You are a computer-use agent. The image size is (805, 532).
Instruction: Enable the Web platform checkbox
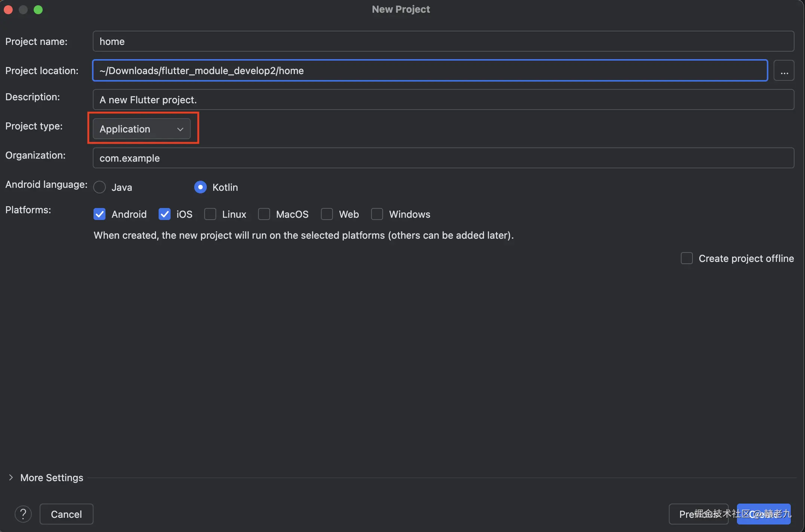tap(327, 214)
